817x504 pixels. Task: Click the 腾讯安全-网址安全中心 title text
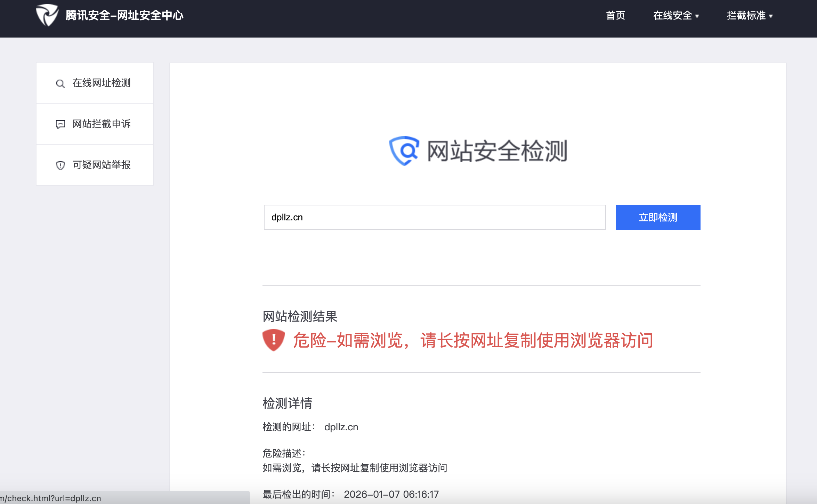coord(124,15)
